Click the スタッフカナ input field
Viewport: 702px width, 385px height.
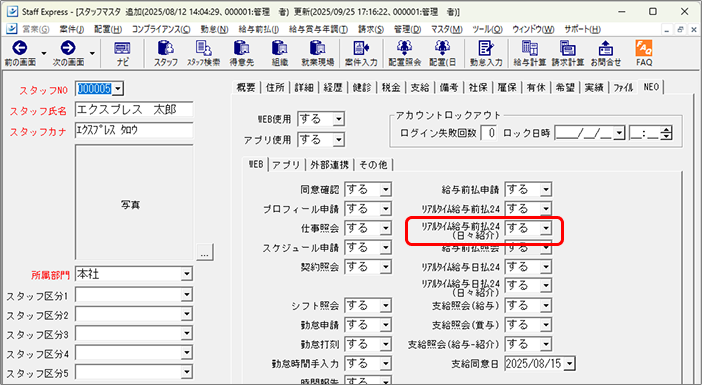[134, 130]
